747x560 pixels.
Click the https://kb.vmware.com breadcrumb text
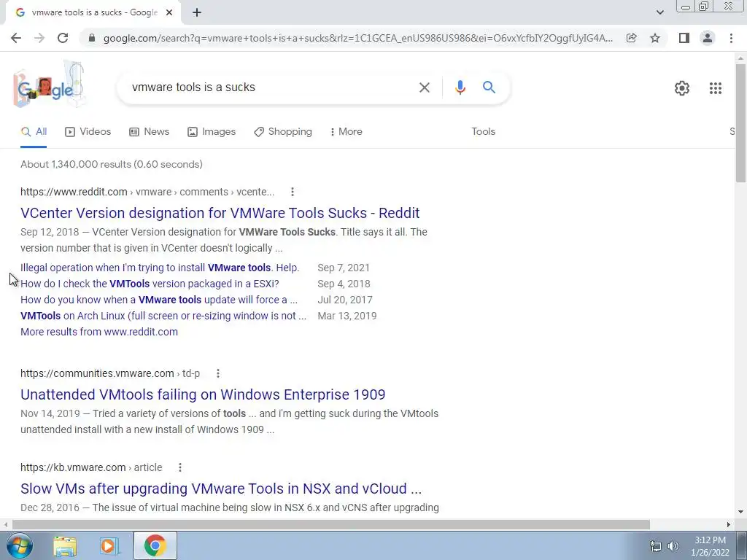[73, 467]
